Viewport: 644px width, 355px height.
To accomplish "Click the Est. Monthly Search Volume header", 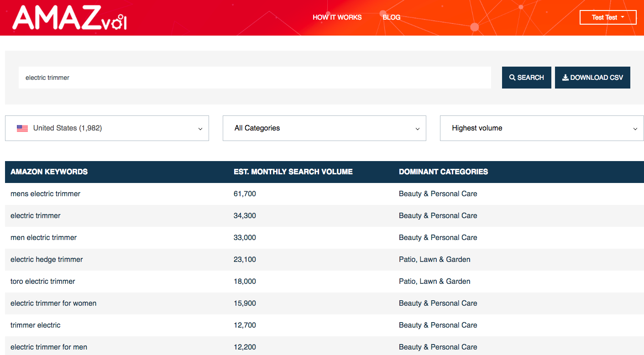I will point(293,172).
